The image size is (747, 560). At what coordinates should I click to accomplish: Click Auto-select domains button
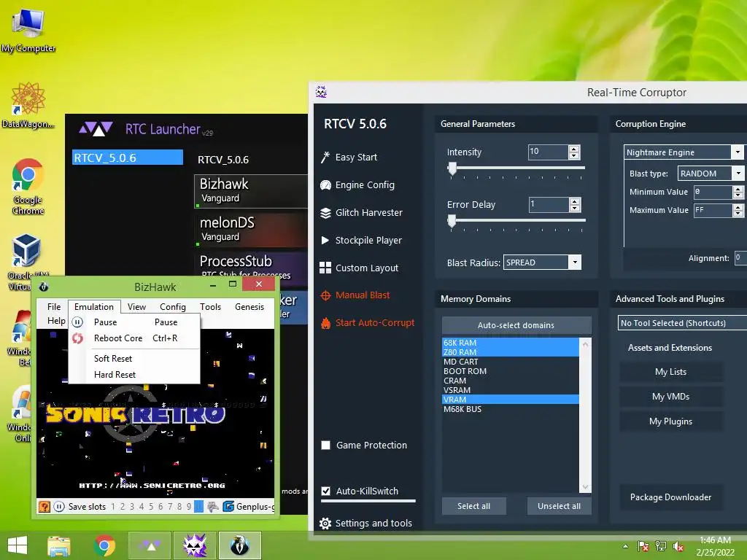click(516, 325)
